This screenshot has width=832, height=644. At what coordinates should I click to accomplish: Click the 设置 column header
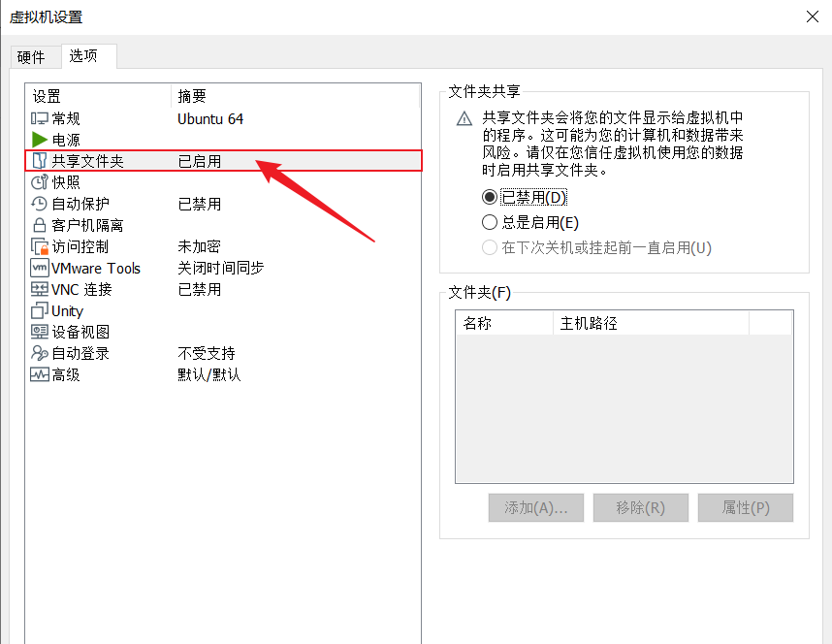pos(99,96)
